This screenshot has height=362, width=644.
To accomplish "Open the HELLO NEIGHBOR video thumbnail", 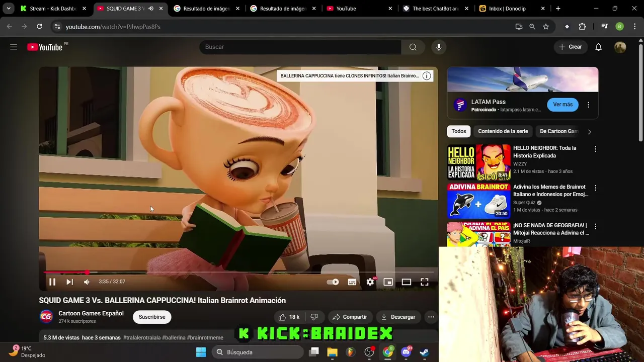I will [x=479, y=162].
